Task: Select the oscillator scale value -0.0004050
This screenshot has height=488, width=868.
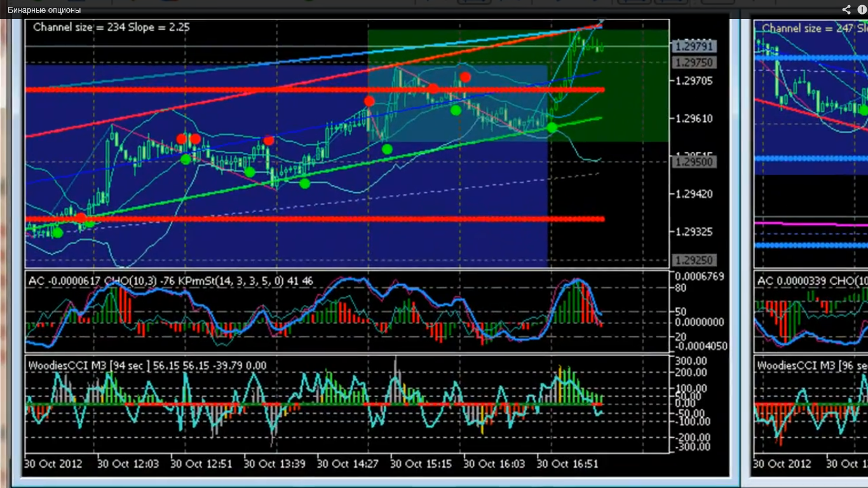Action: 700,346
